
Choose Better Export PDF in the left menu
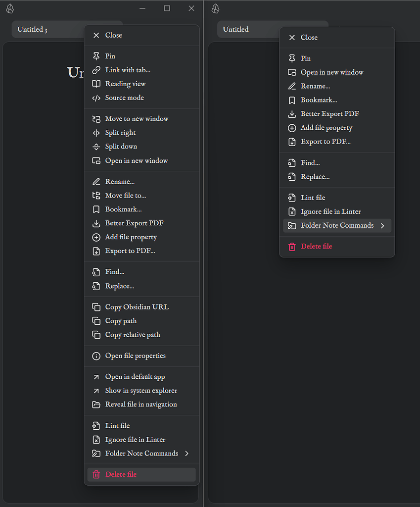coord(141,223)
